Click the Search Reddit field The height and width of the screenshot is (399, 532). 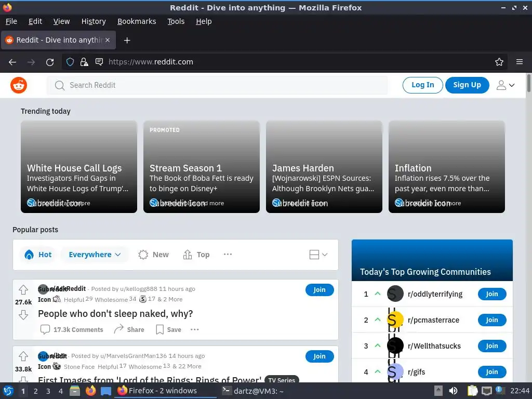click(x=217, y=85)
